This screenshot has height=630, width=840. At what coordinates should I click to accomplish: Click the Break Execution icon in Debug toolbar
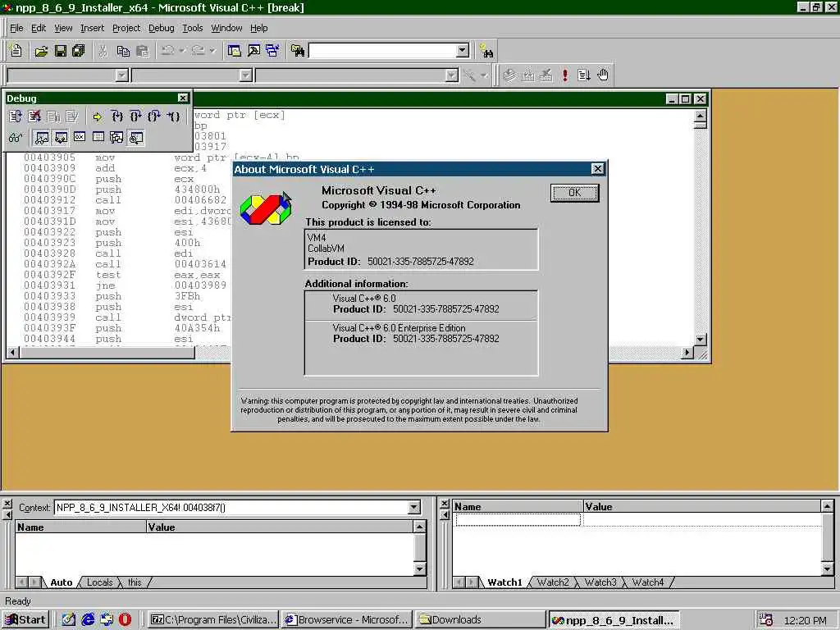coord(53,116)
